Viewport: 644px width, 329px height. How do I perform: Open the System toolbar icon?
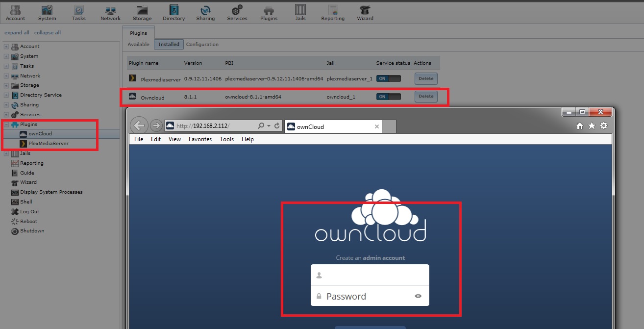[47, 13]
